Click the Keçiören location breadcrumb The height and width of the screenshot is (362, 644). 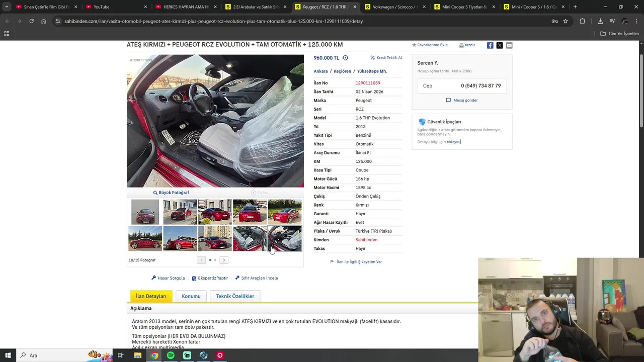coord(342,71)
